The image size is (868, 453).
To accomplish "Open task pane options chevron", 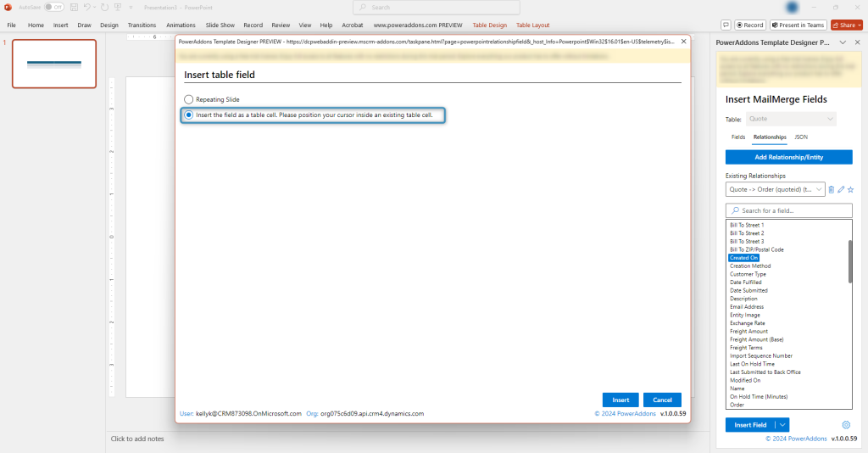I will point(843,42).
